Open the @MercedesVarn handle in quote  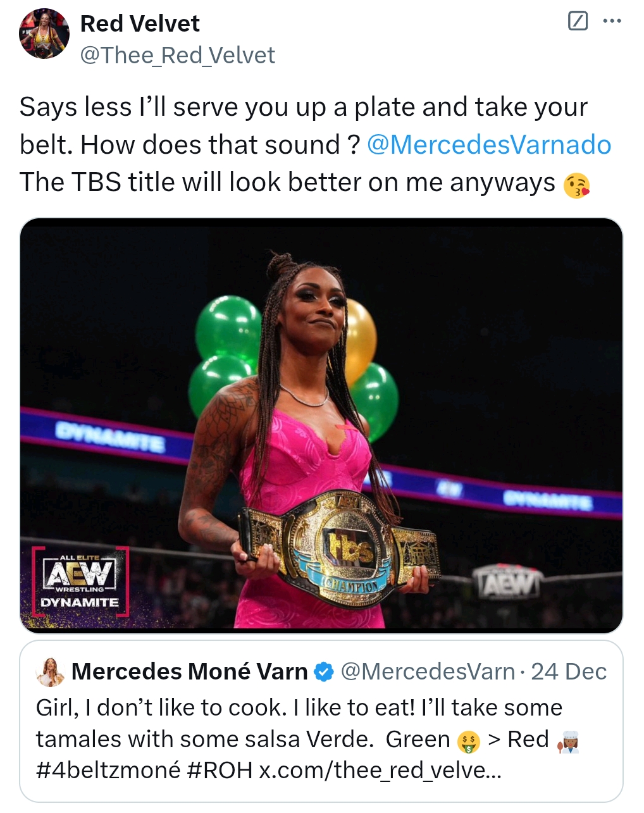pos(428,672)
